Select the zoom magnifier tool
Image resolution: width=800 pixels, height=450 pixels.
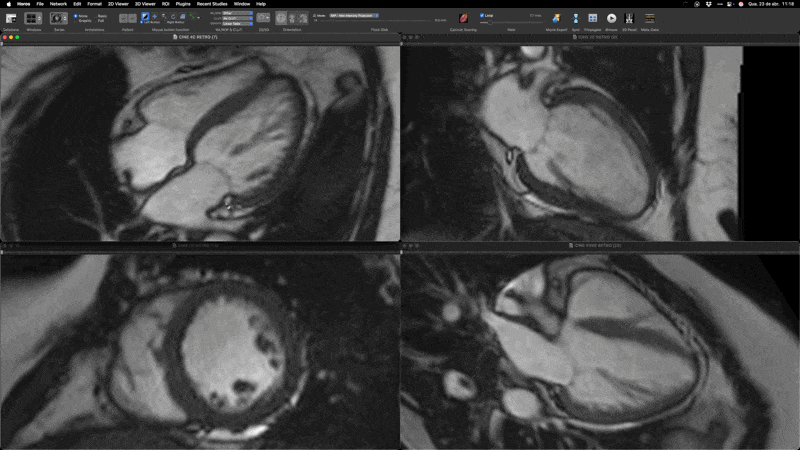pyautogui.click(x=164, y=17)
